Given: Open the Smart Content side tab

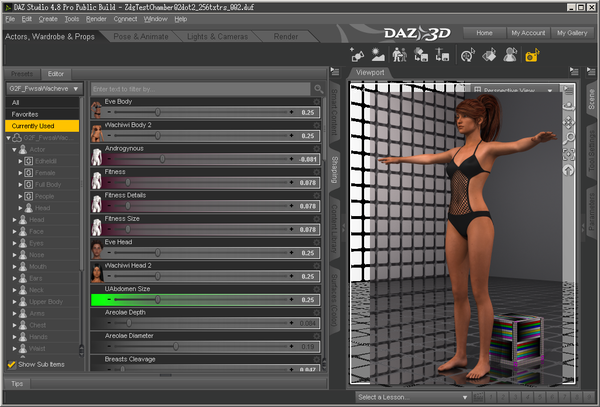Looking at the screenshot, I should tap(334, 112).
